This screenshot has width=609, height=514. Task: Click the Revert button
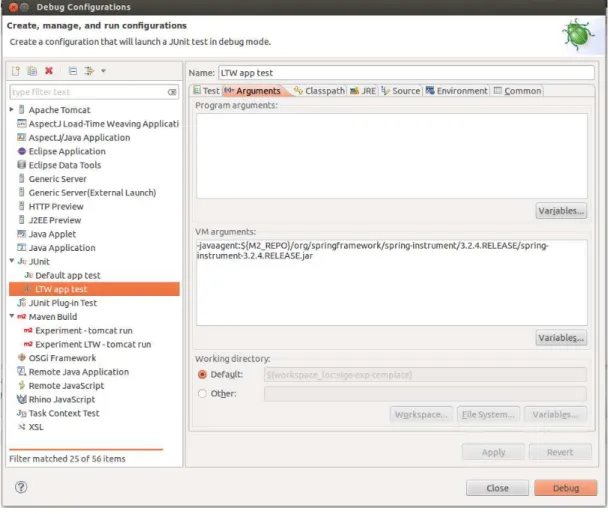point(560,452)
